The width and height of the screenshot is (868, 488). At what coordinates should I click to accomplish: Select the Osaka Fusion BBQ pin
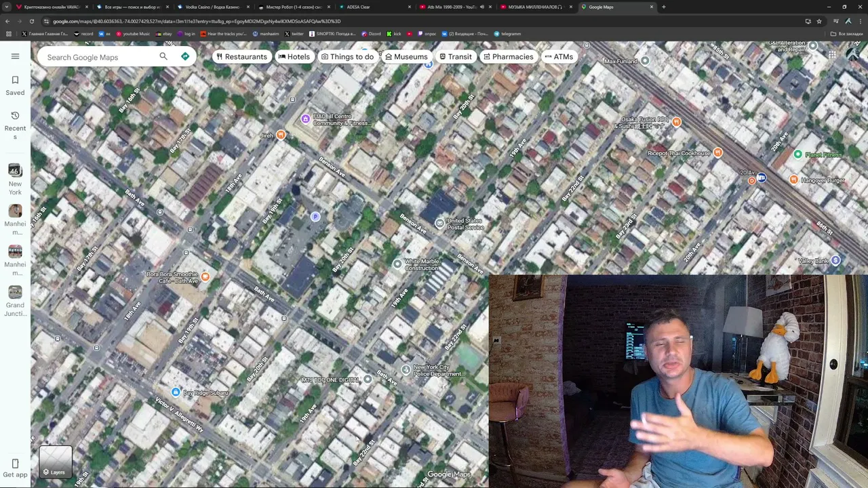(x=676, y=122)
